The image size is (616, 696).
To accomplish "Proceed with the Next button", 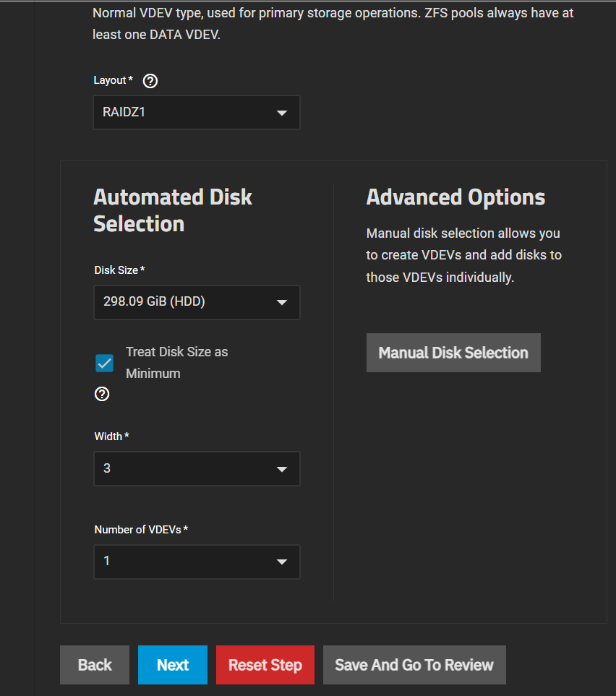I will (x=173, y=665).
